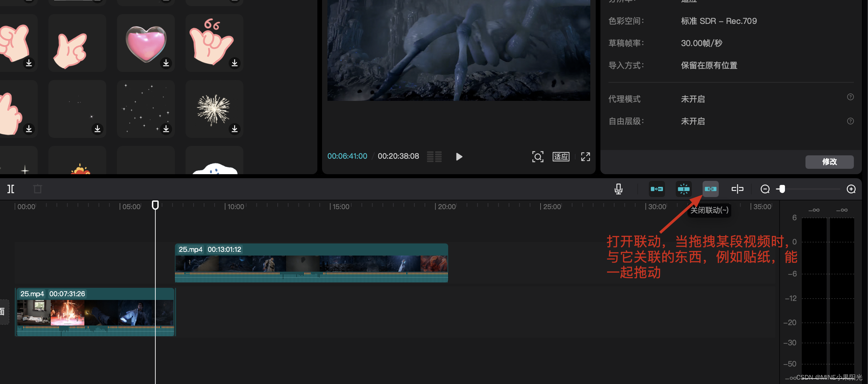The image size is (868, 384).
Task: Turn off the linkage (联动) toggle
Action: point(710,189)
